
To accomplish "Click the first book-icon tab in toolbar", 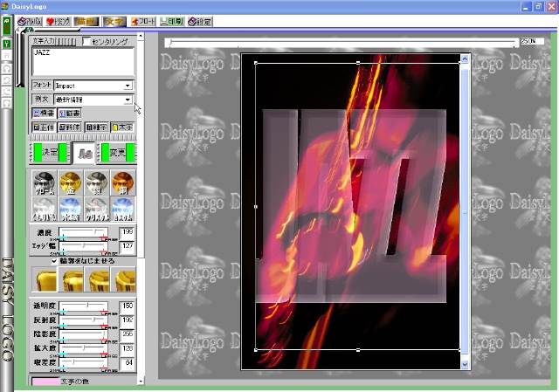I will 30,22.
